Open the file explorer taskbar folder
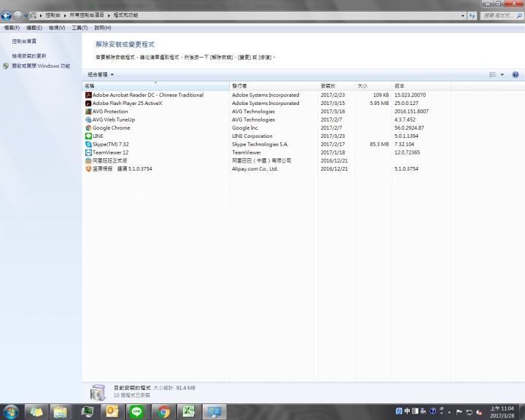525x420 pixels. click(61, 412)
